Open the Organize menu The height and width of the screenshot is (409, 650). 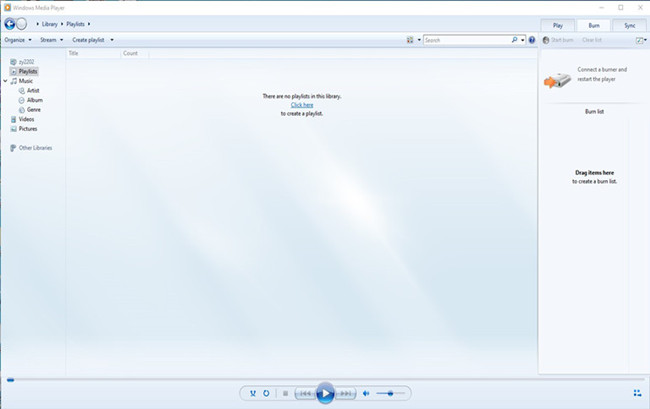tap(18, 40)
